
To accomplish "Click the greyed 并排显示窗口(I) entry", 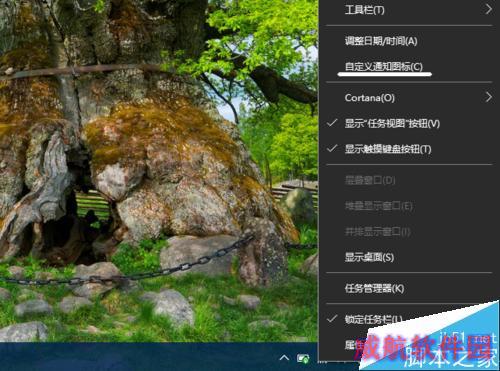I will 409,232.
